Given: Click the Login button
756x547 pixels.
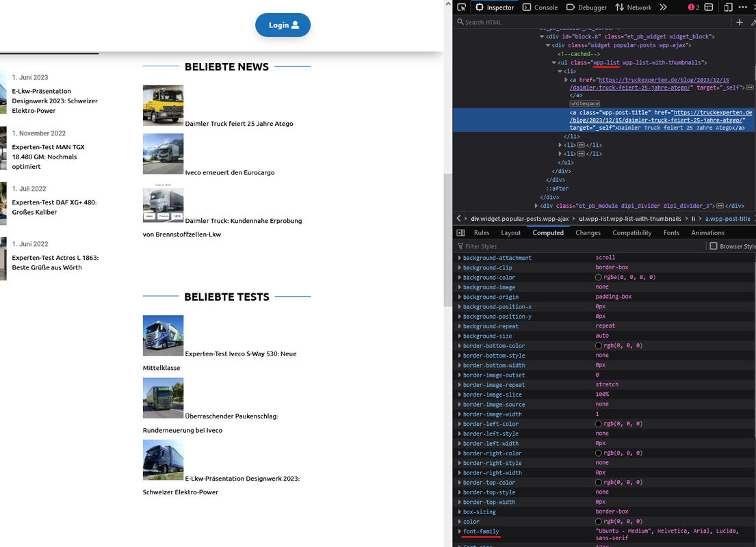Looking at the screenshot, I should 283,25.
